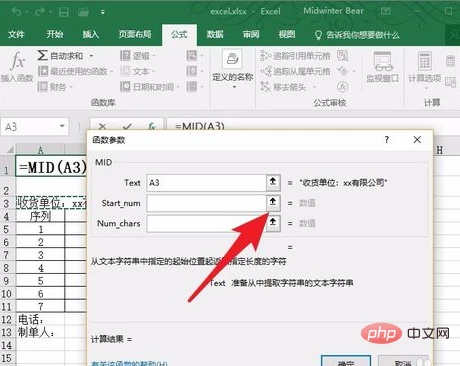Click OK (确定) button in dialog
This screenshot has width=460, height=366.
click(x=346, y=361)
